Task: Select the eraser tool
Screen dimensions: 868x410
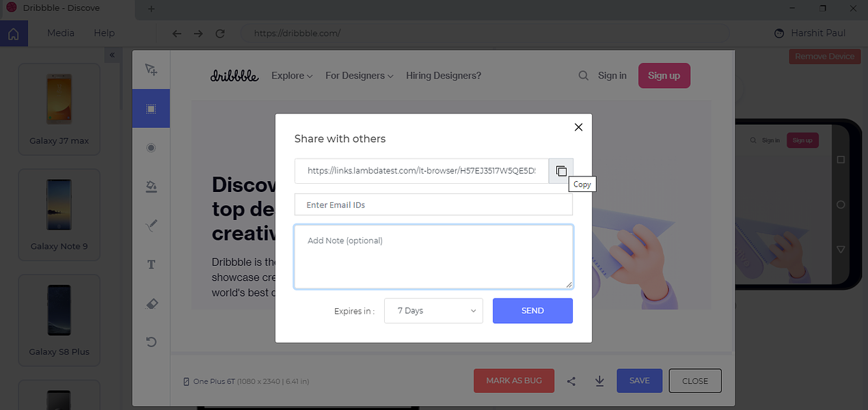Action: (x=152, y=303)
